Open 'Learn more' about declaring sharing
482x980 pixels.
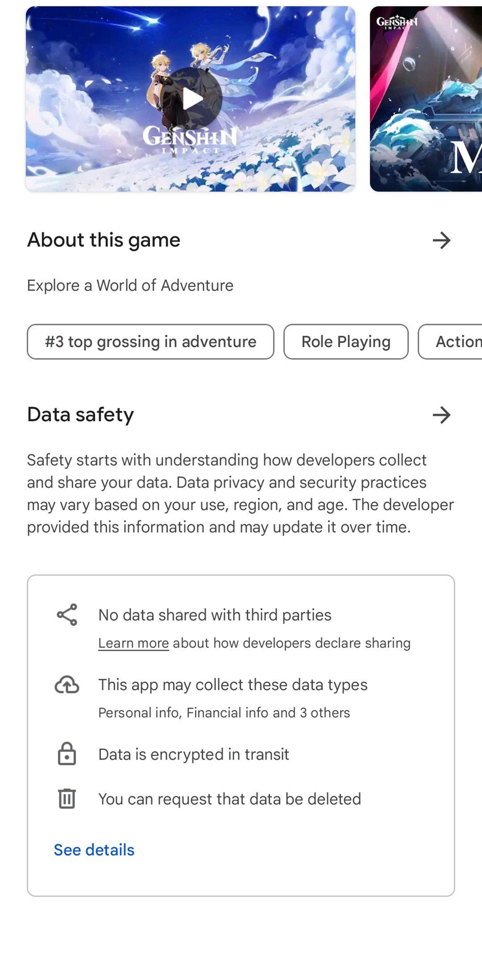tap(133, 643)
